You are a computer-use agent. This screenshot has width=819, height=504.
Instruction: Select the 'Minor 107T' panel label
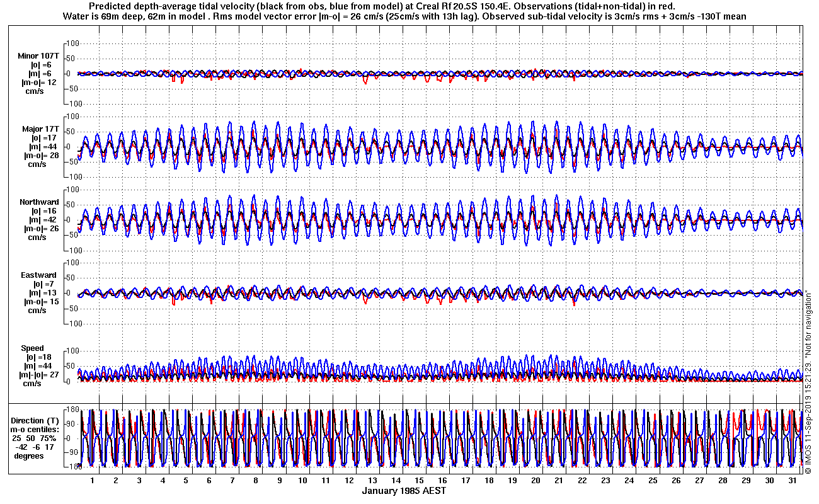click(38, 56)
